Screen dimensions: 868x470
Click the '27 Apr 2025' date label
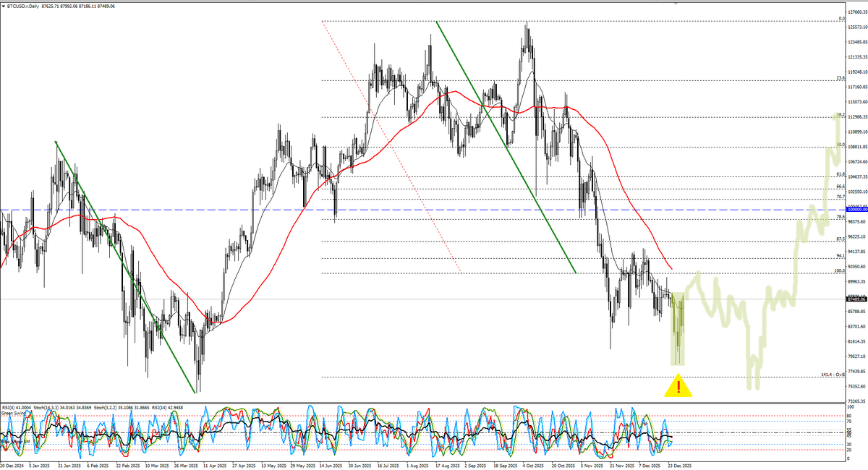coord(245,466)
